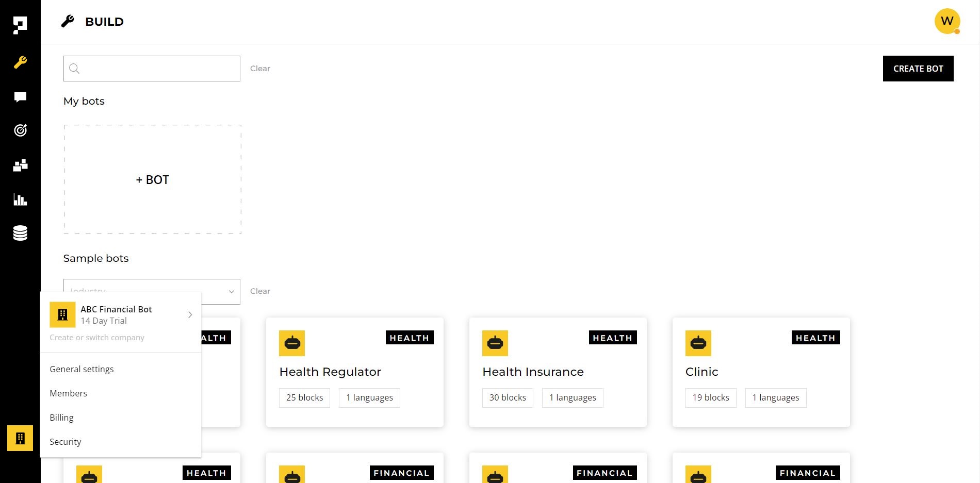This screenshot has height=483, width=980.
Task: Click 1 languages tag on Clinic
Action: (776, 398)
